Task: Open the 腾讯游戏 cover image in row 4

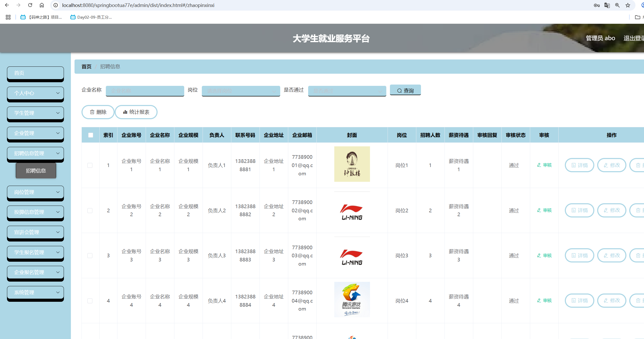Action: tap(352, 299)
